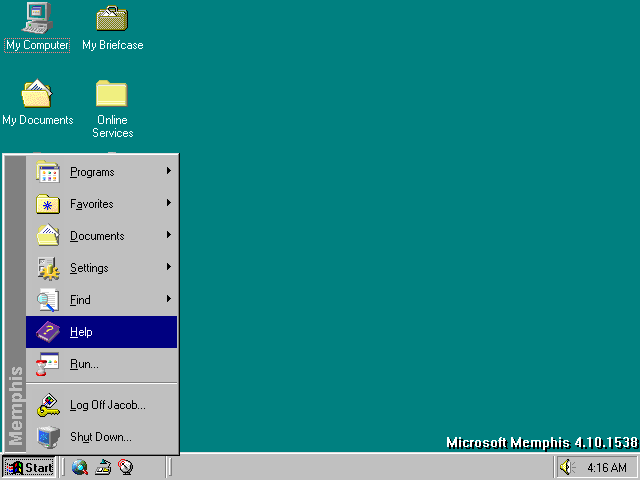Click the Favorites star folder icon
This screenshot has width=640, height=480.
click(48, 204)
